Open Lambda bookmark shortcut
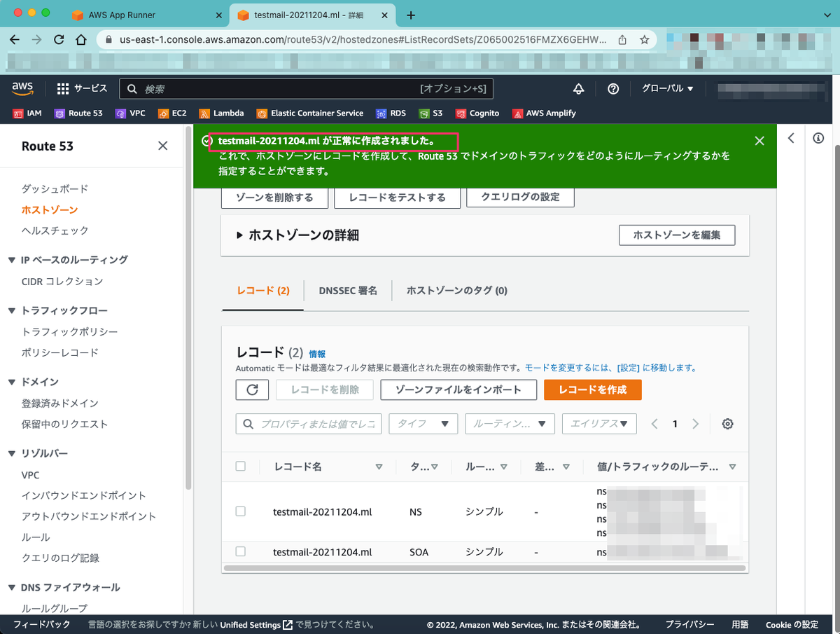This screenshot has height=634, width=840. [221, 113]
